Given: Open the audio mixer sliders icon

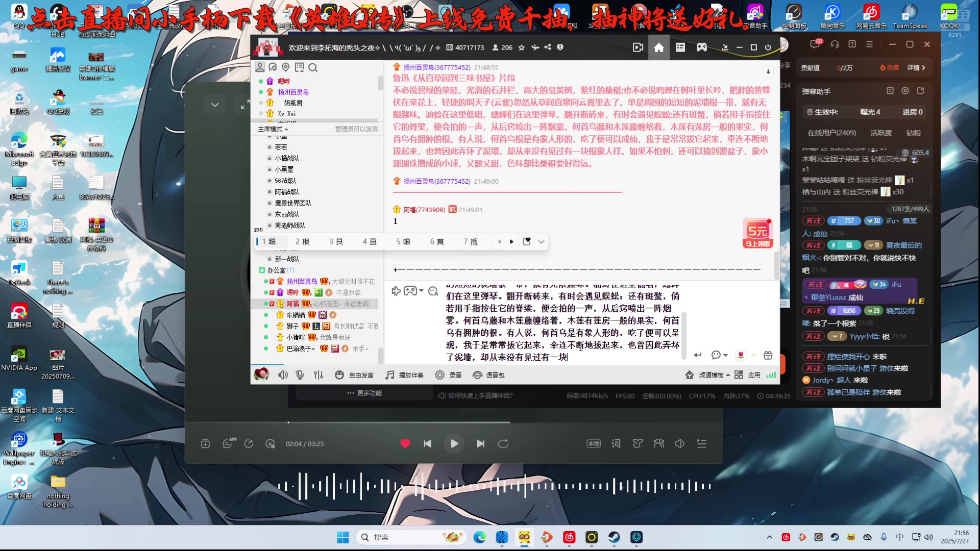Looking at the screenshot, I should pos(318,375).
